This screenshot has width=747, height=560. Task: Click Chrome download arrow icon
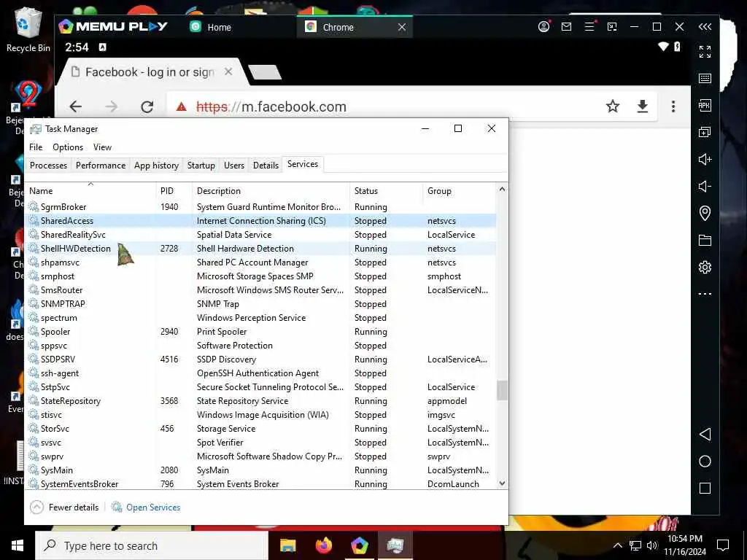[643, 106]
